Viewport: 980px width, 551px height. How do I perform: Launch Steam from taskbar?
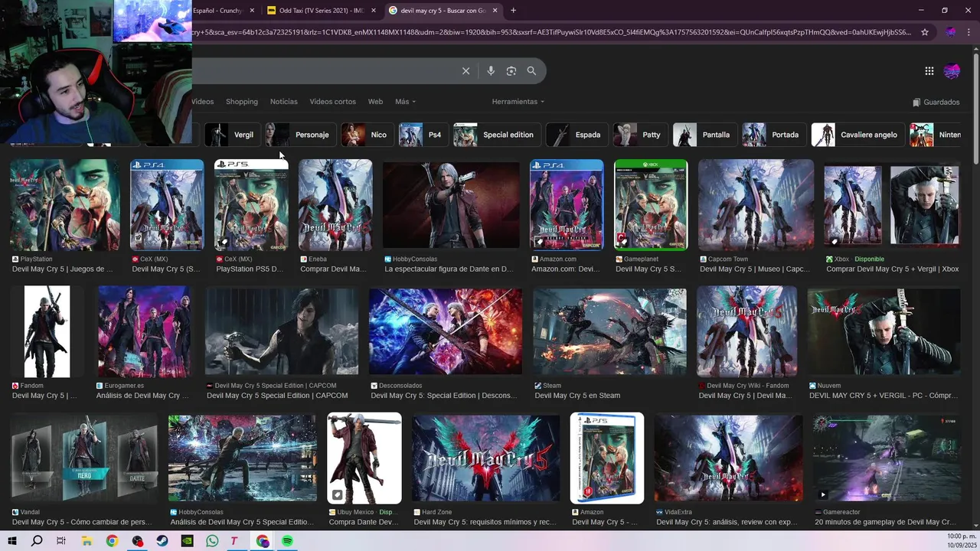(162, 541)
